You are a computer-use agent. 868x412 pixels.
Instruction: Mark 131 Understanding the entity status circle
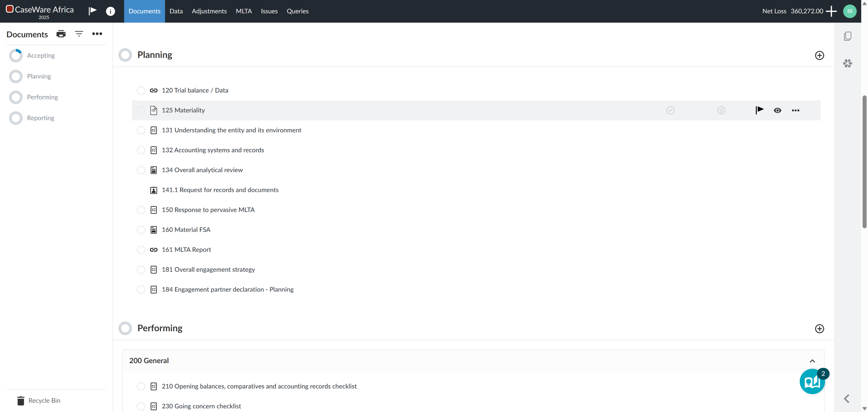click(141, 130)
